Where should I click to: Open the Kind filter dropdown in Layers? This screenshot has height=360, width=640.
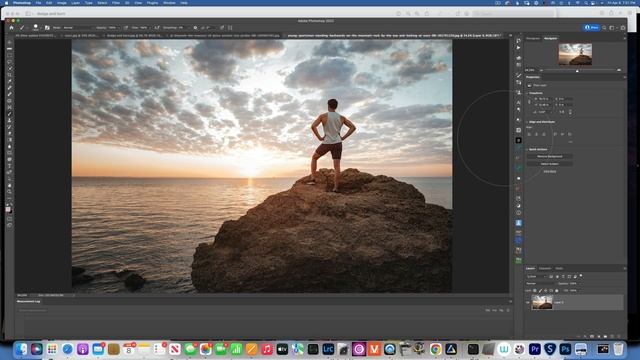coord(536,276)
